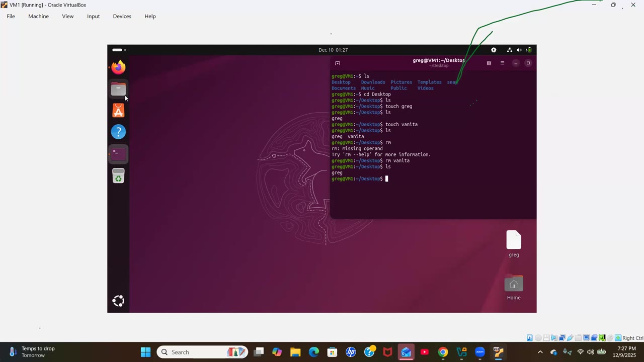Expand hidden icons chevron in Windows tray
The width and height of the screenshot is (644, 362).
(x=540, y=352)
